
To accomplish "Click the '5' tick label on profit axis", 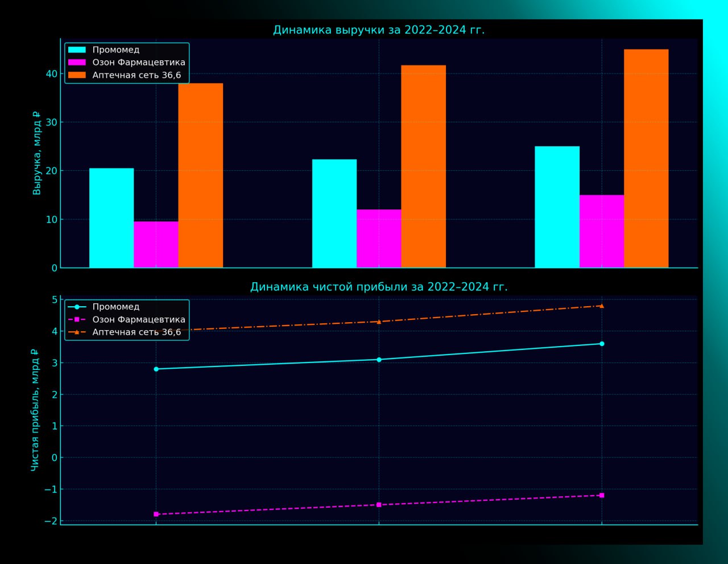I will tap(55, 300).
